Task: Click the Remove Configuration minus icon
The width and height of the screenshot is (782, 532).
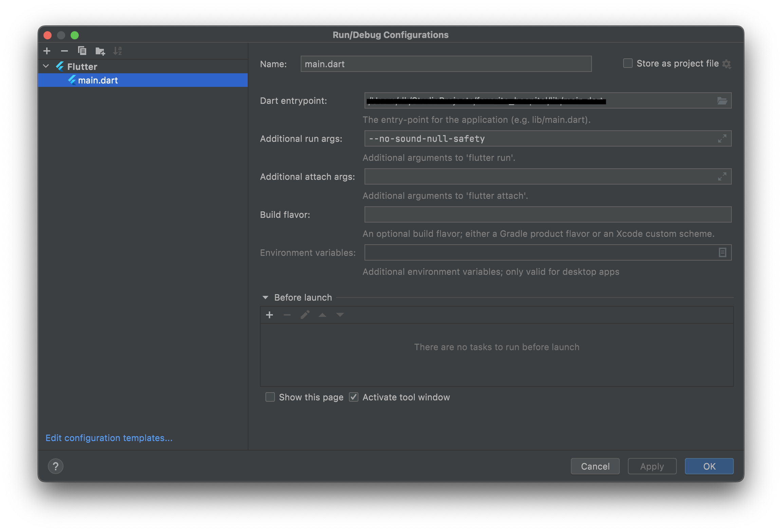Action: point(64,51)
